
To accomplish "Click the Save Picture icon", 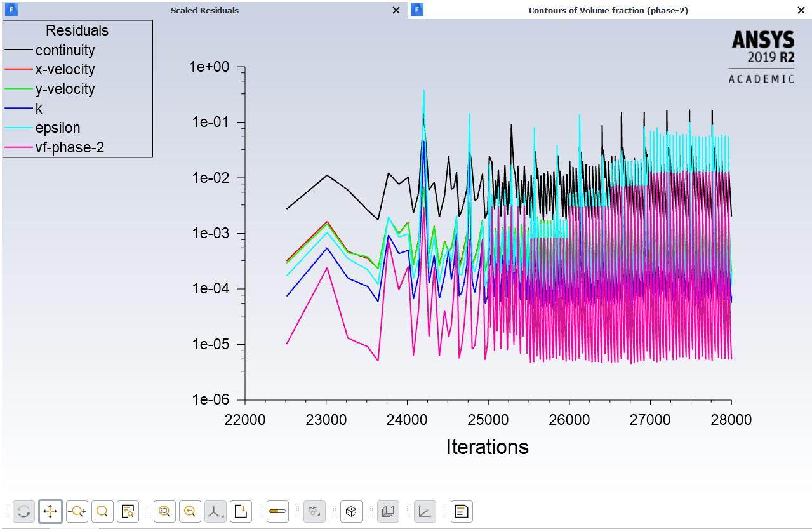I will (x=239, y=511).
